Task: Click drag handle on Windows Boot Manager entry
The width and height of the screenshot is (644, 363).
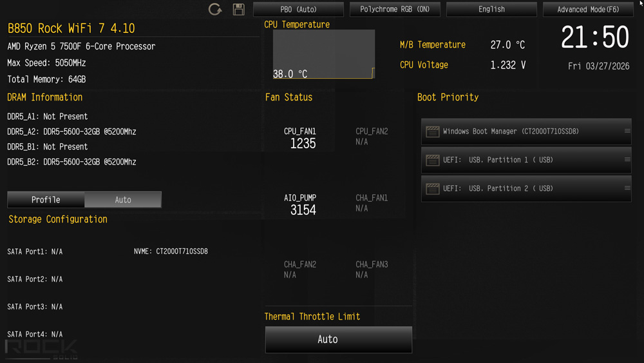Action: 627,132
